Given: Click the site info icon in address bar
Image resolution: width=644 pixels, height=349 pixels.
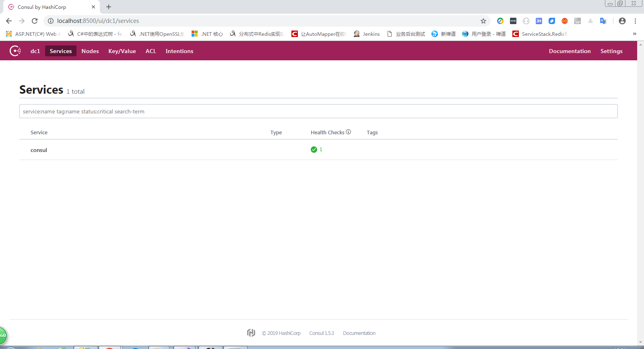Looking at the screenshot, I should click(51, 21).
